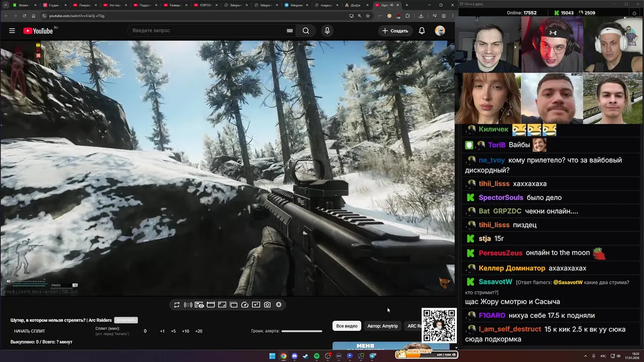Click НАЧАТЬ СПЛИТ button
644x362 pixels.
click(30, 331)
